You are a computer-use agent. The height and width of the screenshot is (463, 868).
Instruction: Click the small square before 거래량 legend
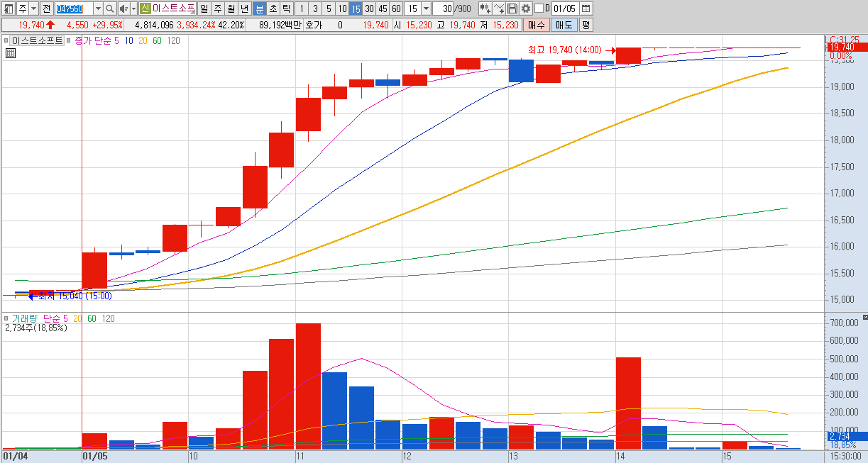6,318
